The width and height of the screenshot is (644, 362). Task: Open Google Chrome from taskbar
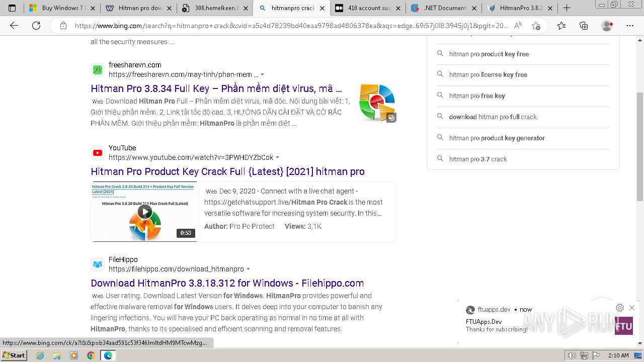click(91, 355)
